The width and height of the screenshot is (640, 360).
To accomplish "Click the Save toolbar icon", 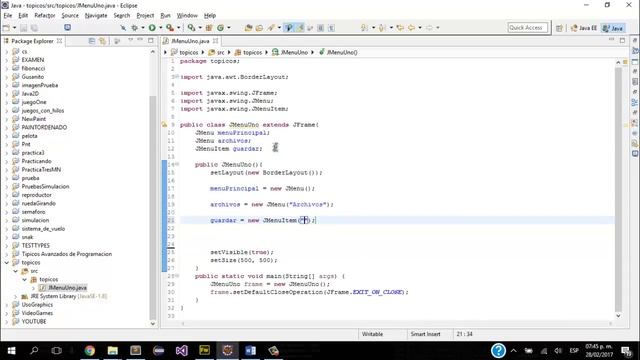I will (24, 28).
